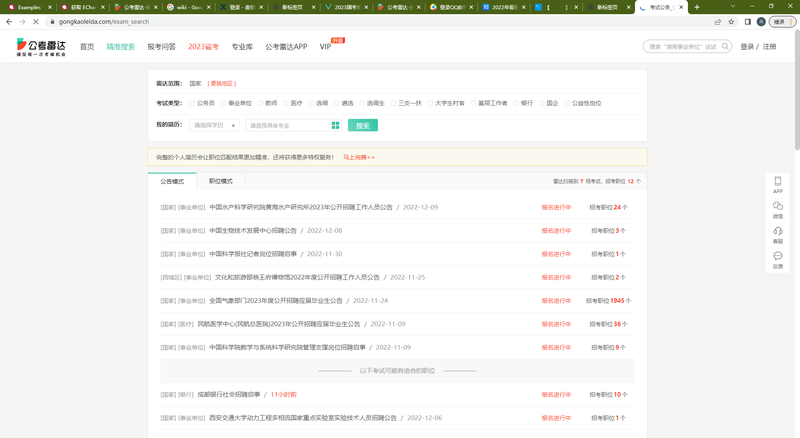The width and height of the screenshot is (800, 438).
Task: Switch to the Examples browser tab
Action: pos(30,7)
